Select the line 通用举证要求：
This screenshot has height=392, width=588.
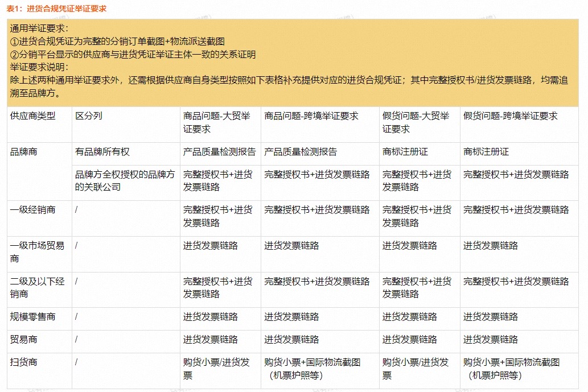(x=39, y=28)
